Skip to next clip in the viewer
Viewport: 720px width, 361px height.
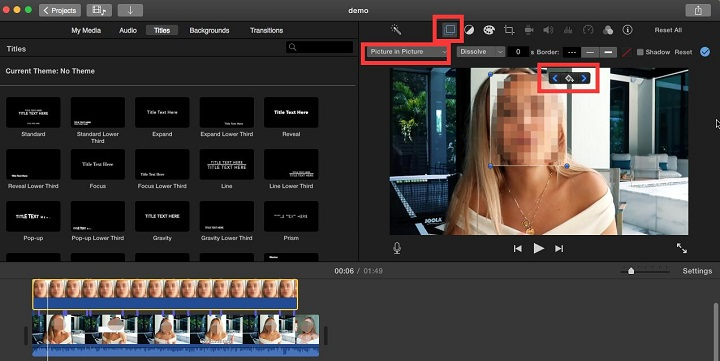click(559, 248)
